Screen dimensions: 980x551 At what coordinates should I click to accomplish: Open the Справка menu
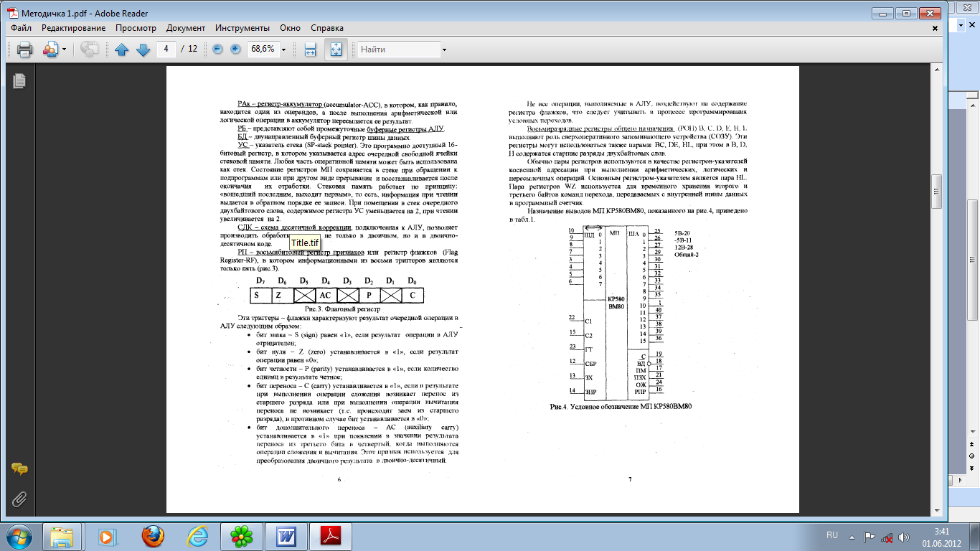[327, 28]
